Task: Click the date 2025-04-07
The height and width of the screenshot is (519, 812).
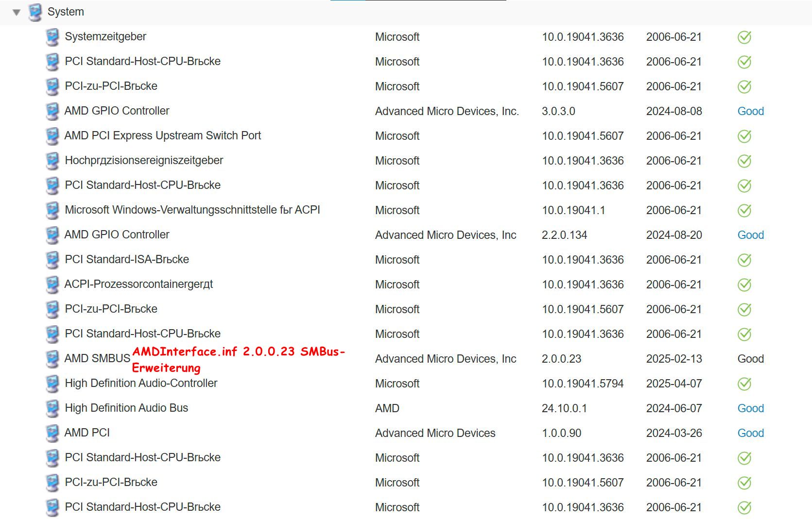Action: [x=674, y=384]
